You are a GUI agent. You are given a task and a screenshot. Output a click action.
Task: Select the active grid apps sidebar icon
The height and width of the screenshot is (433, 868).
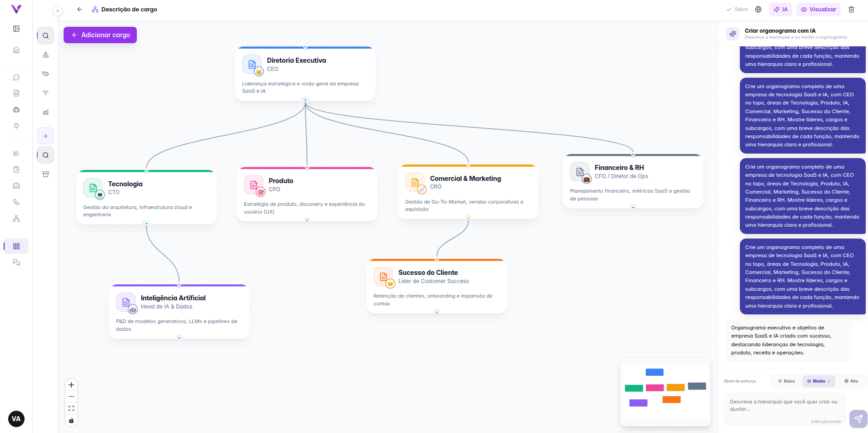coord(16,246)
